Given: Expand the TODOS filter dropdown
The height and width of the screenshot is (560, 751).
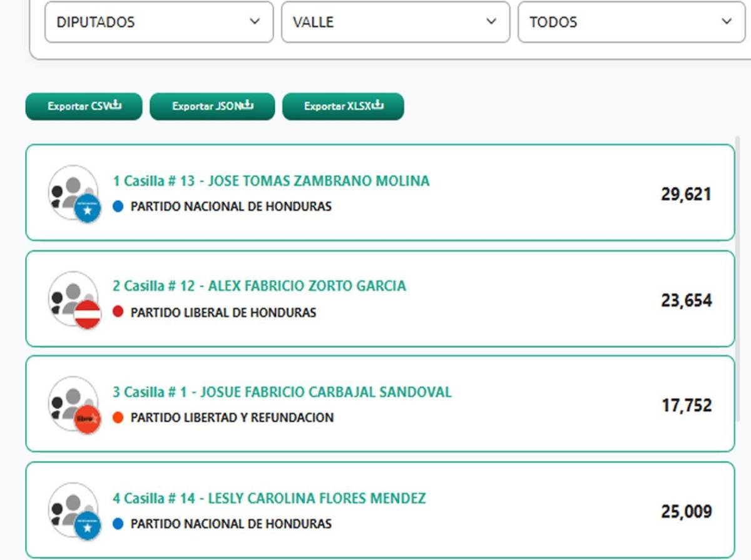Looking at the screenshot, I should [631, 22].
